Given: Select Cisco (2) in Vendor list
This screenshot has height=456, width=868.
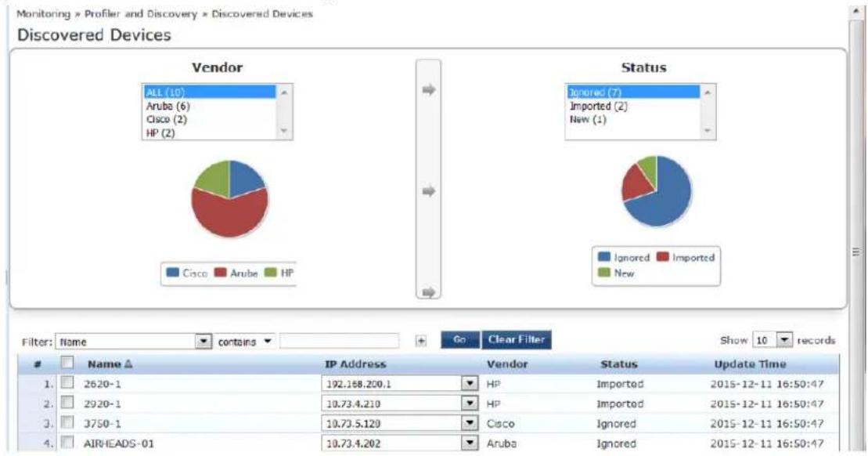Looking at the screenshot, I should point(209,119).
